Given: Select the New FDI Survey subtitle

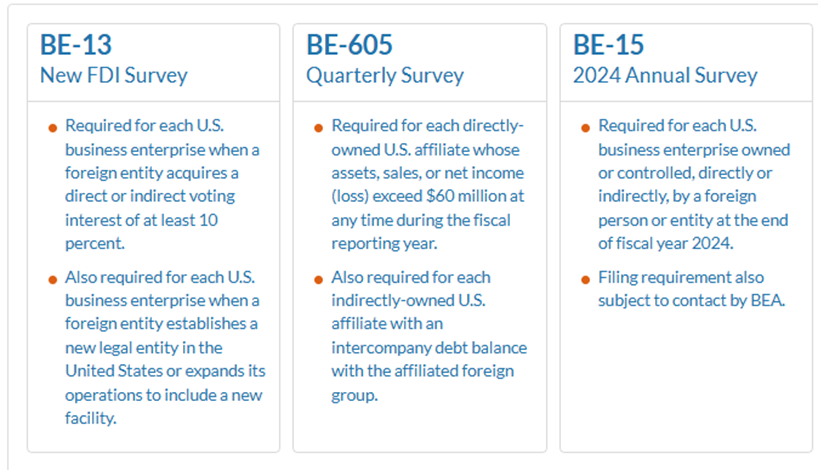Looking at the screenshot, I should 113,75.
